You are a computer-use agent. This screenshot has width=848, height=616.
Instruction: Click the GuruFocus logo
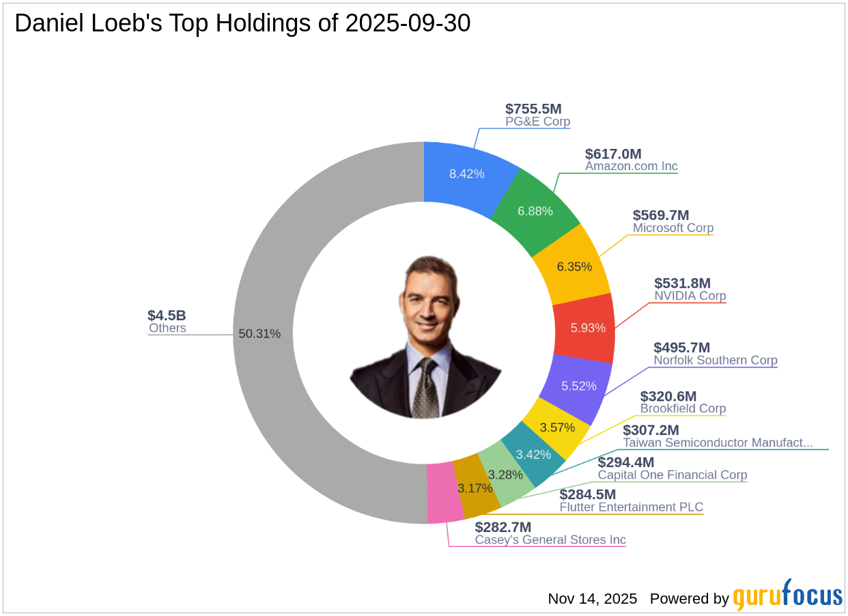[787, 596]
